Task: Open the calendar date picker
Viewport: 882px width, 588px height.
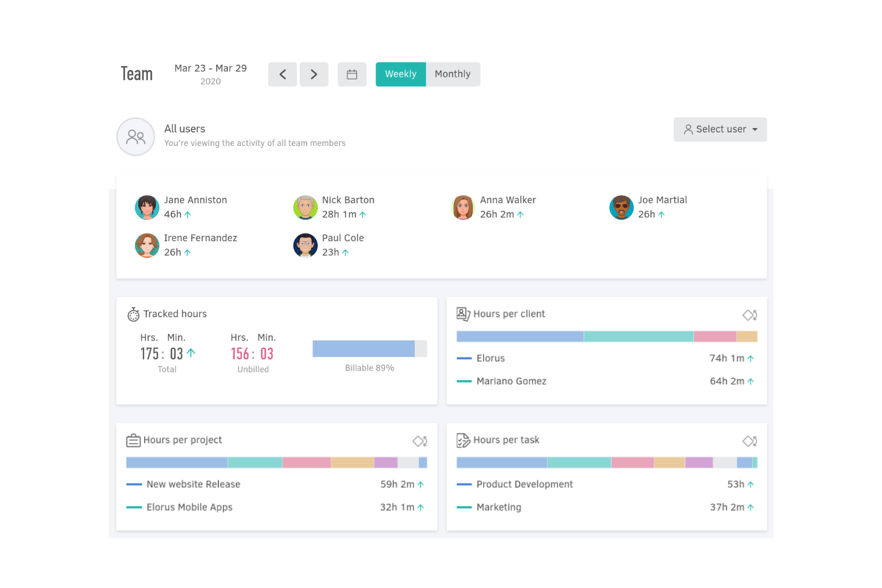Action: [352, 74]
